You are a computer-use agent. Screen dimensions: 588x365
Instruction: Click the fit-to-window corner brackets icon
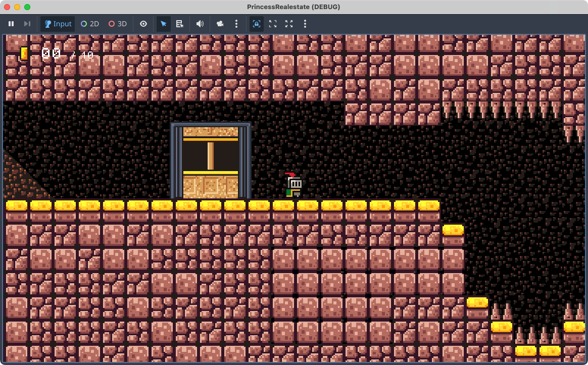[273, 24]
